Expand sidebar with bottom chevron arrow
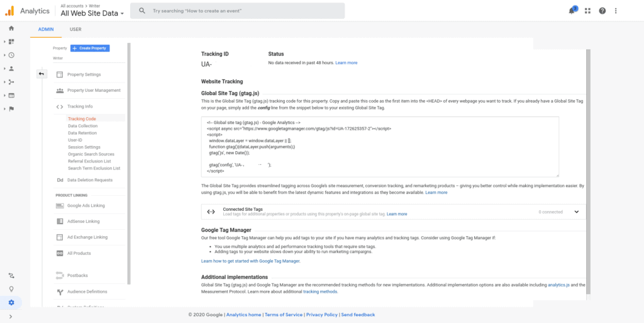Viewport: 644px width, 323px height. click(11, 317)
